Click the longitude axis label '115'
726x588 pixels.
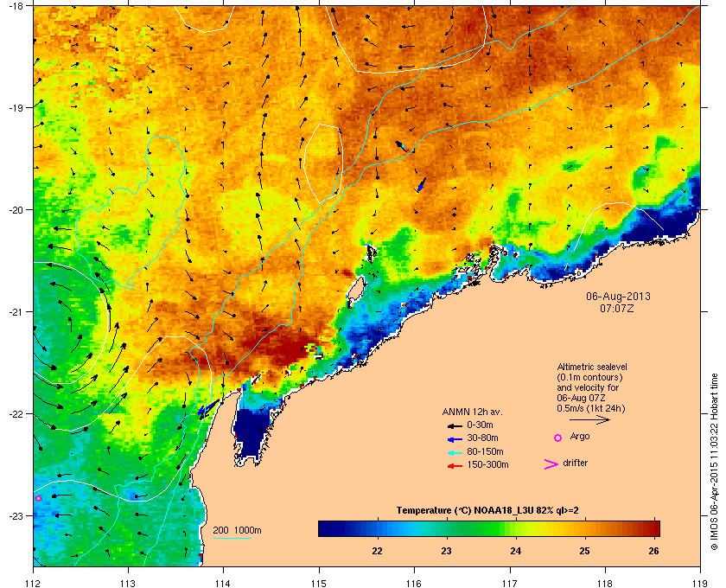(x=319, y=583)
